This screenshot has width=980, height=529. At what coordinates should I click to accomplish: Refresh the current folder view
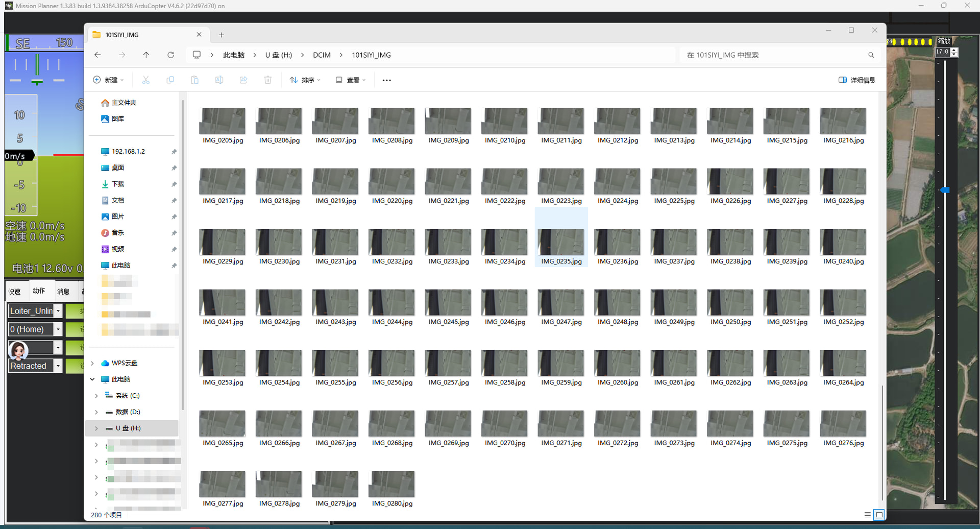170,55
